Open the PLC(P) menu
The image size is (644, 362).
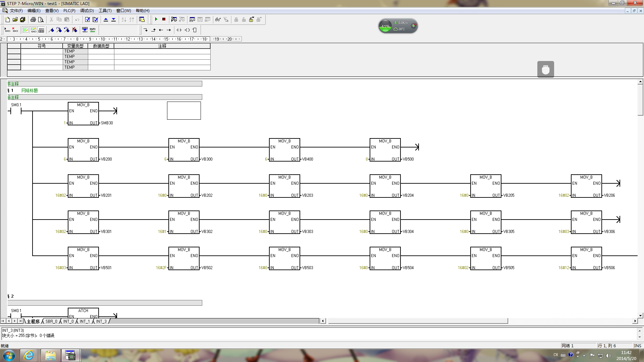[69, 11]
